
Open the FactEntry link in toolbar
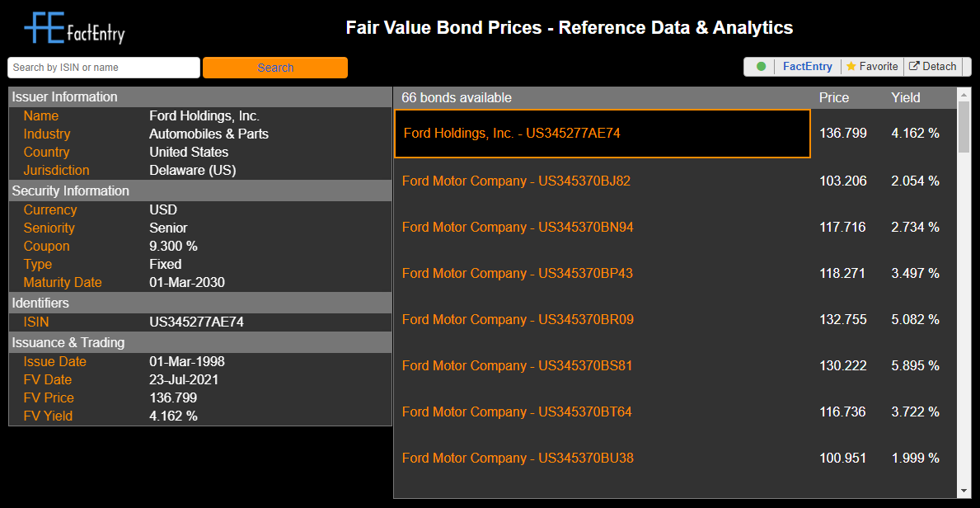(x=808, y=66)
